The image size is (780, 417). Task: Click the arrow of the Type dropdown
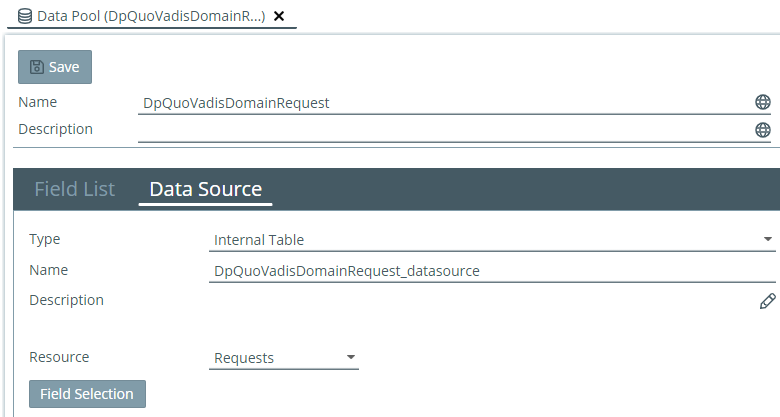767,240
